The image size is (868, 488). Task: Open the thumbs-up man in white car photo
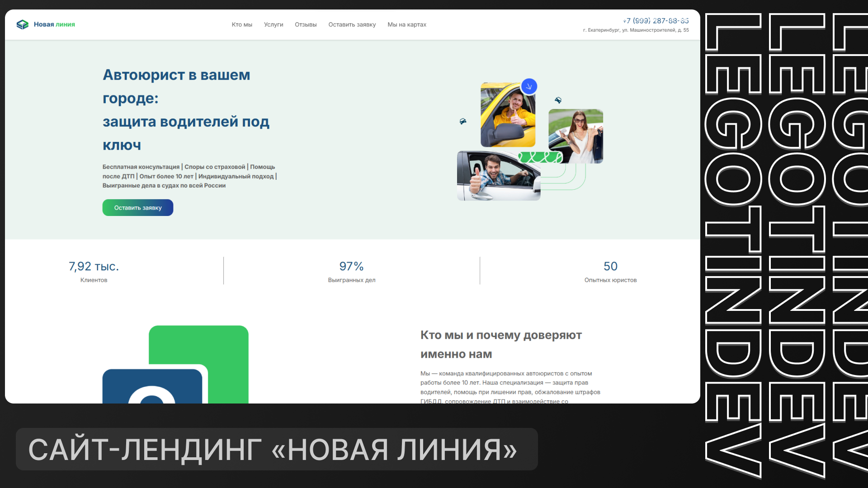point(499,176)
